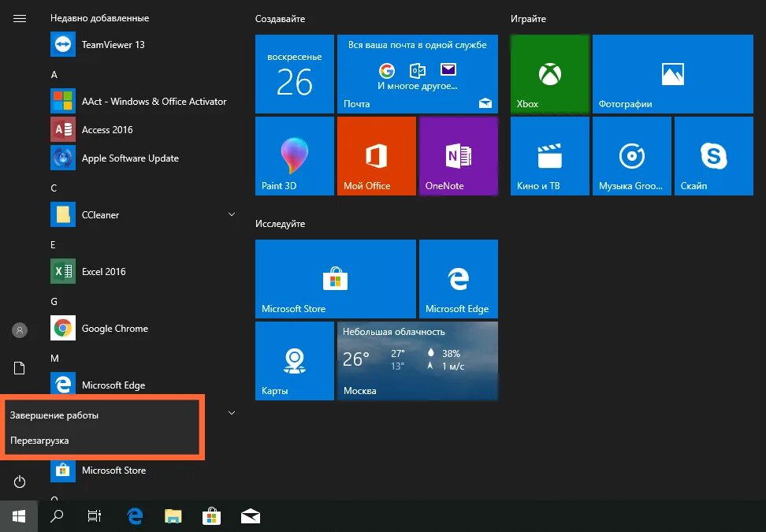This screenshot has width=766, height=532.
Task: Open the hamburger menu at top left
Action: point(20,19)
